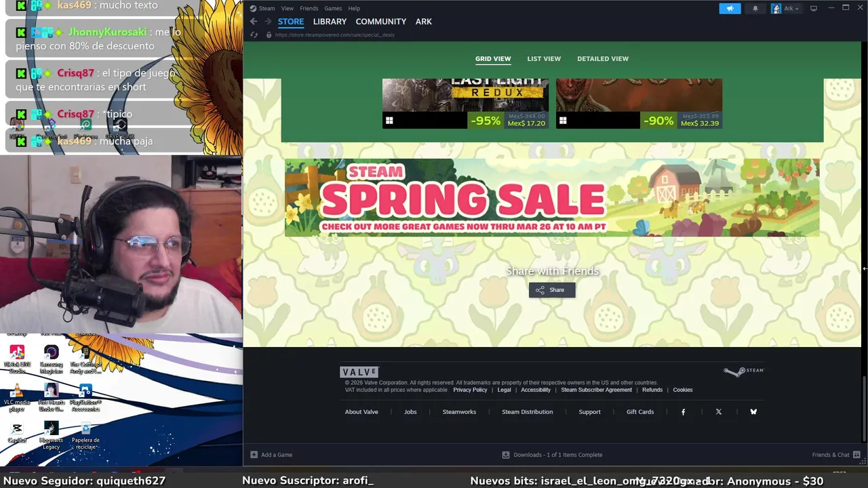868x488 pixels.
Task: Open Downloads status in bottom bar
Action: (x=552, y=455)
